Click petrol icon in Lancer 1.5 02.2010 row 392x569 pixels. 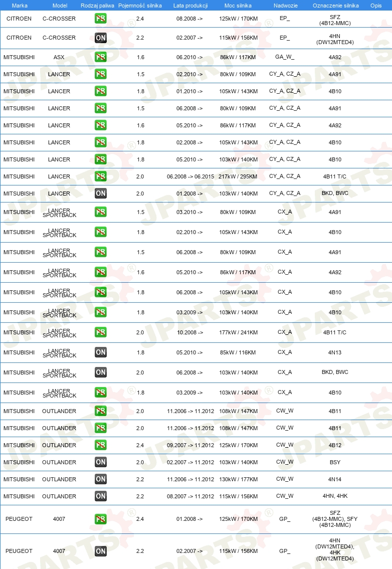[x=101, y=74]
